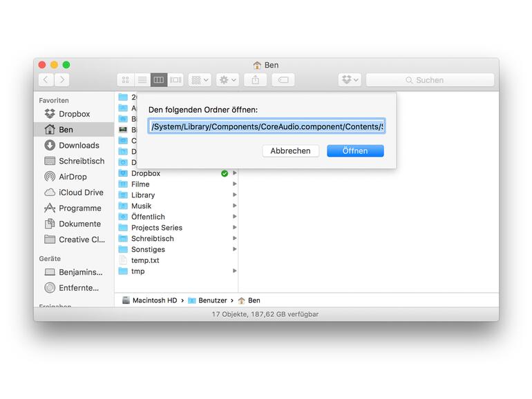
Task: Expand the Musik folder arrow
Action: coord(234,206)
